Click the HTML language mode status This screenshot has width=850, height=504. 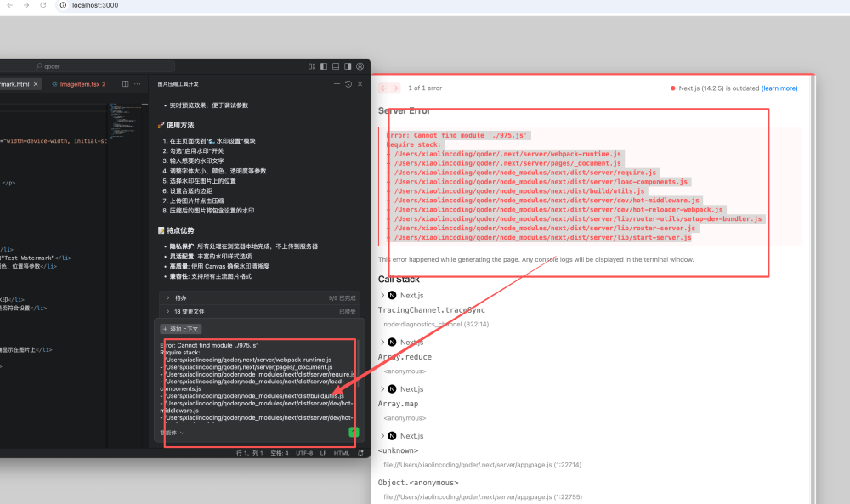tap(342, 453)
